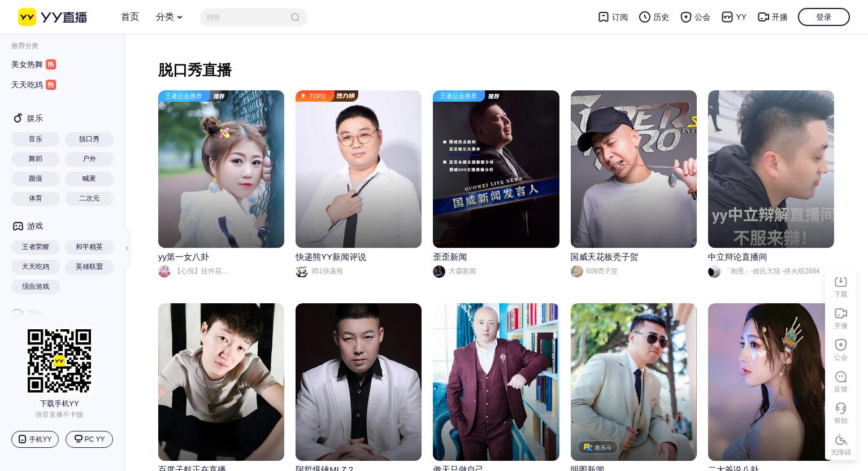Screen dimensions: 868x471
Task: Select the 王者荣耀 game tag
Action: coord(36,247)
